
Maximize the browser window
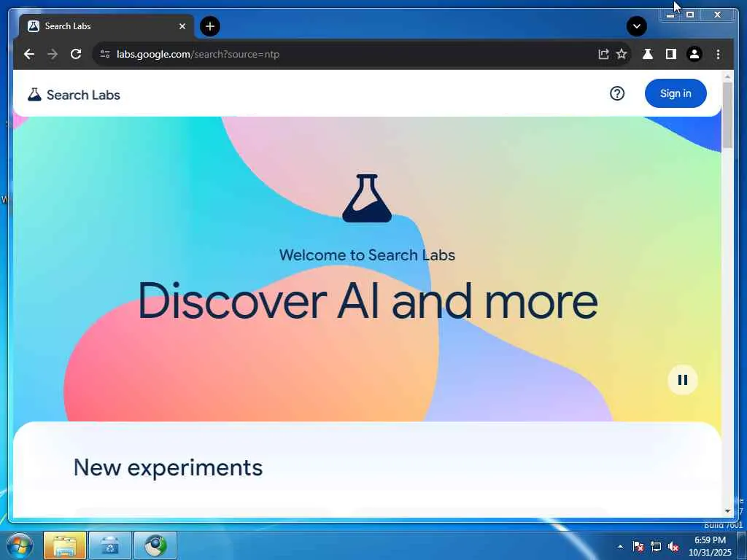pos(690,15)
